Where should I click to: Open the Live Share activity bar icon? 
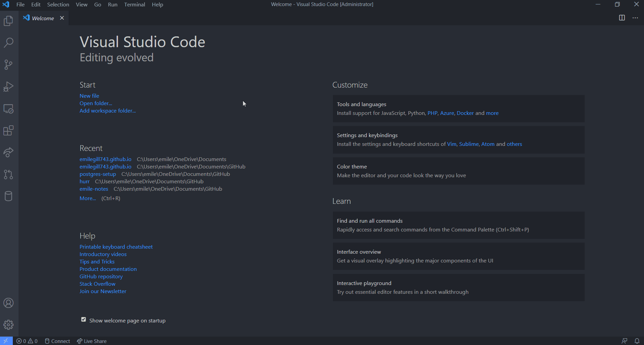click(x=8, y=152)
